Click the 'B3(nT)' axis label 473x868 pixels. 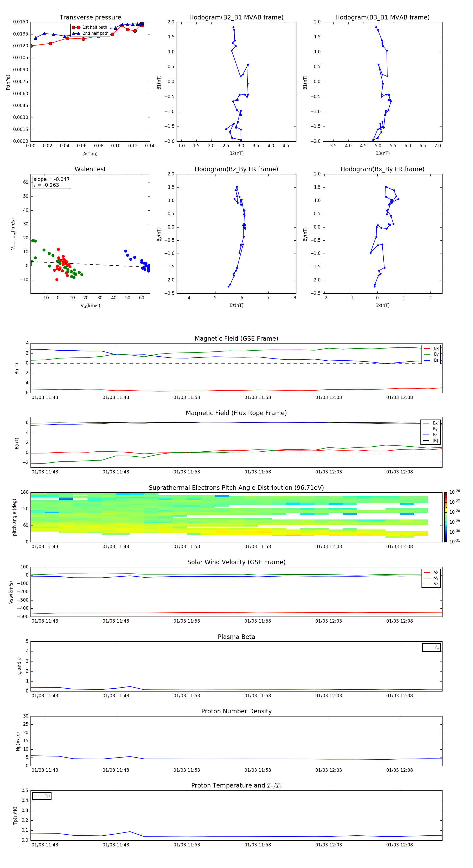click(382, 153)
